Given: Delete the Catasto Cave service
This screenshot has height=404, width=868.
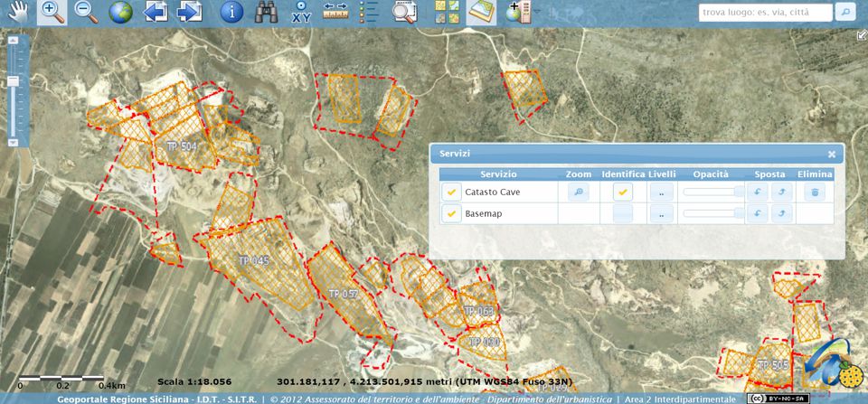Looking at the screenshot, I should 814,192.
